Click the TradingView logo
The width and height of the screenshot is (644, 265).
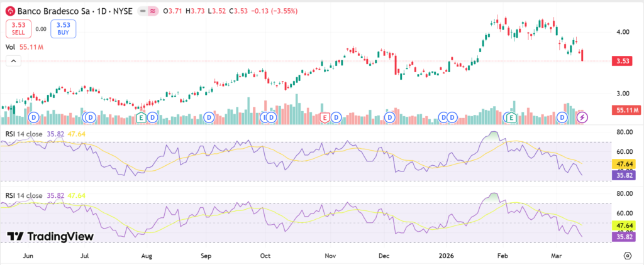click(50, 236)
